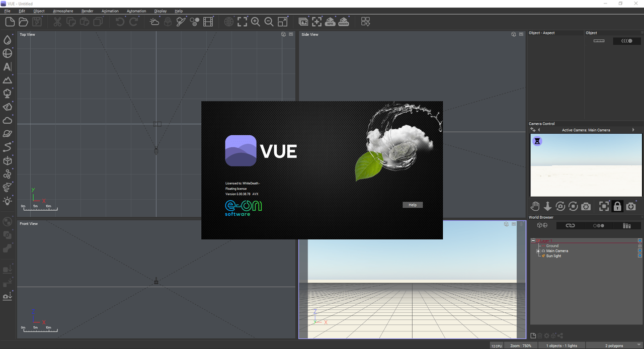Click the layout grid arrow toolbar icon

(x=366, y=22)
